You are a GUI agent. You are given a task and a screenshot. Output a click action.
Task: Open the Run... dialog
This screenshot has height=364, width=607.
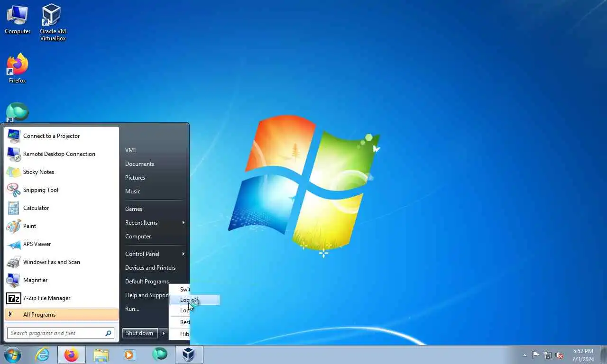pos(145,309)
